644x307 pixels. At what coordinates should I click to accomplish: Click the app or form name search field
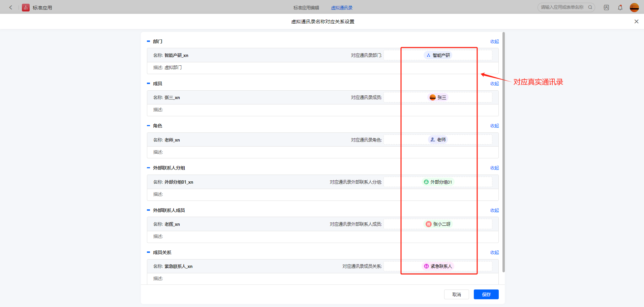coord(562,7)
